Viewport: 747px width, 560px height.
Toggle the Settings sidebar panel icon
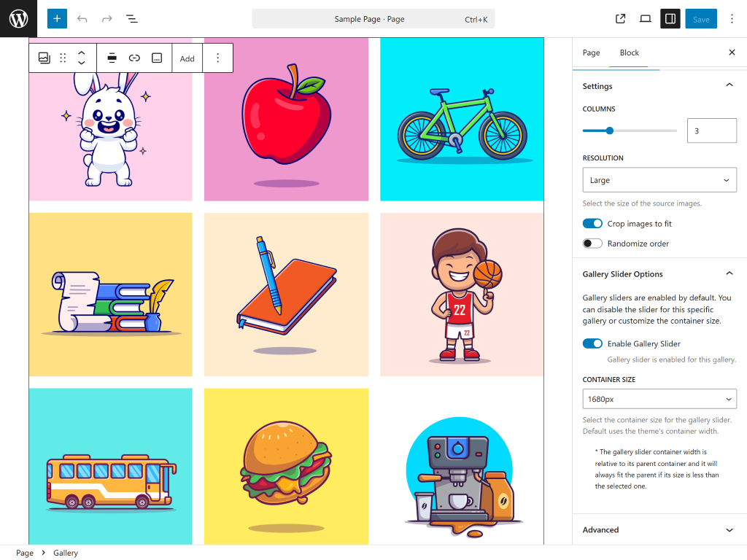point(670,19)
